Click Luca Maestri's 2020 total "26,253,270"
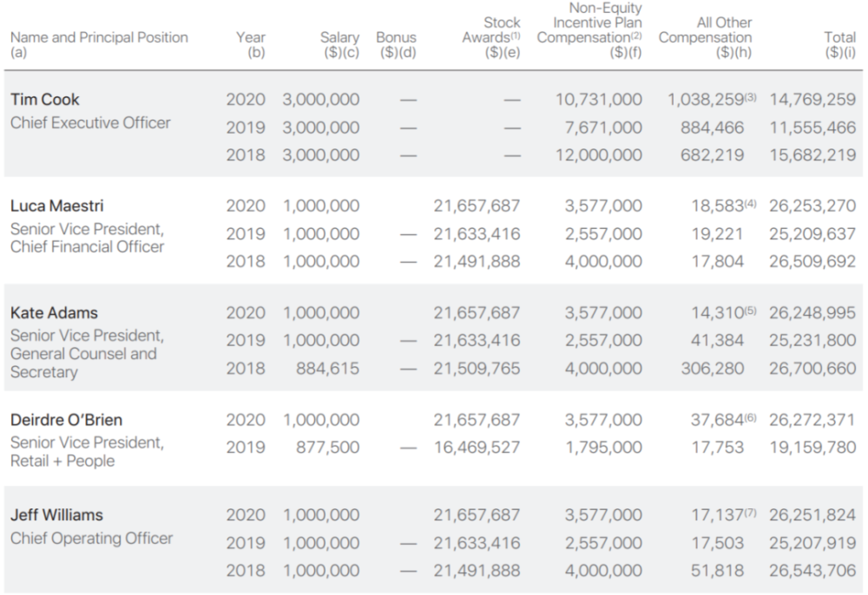This screenshot has width=868, height=595. tap(812, 206)
